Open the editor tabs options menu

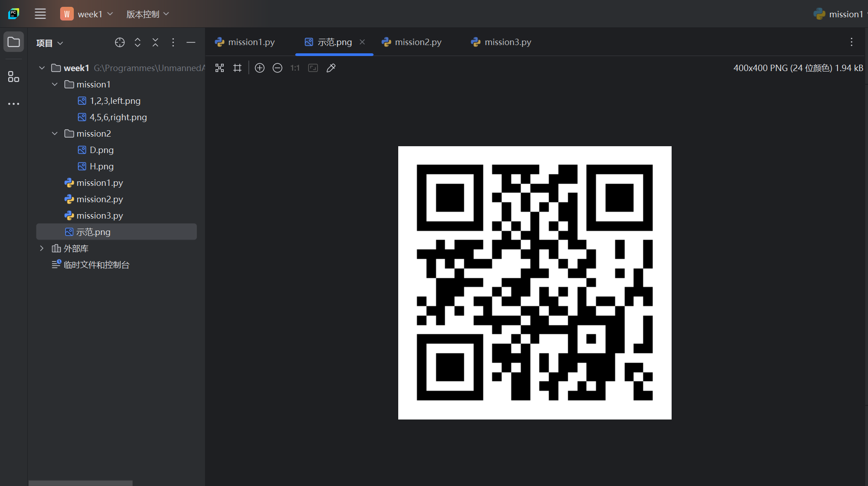coord(852,42)
